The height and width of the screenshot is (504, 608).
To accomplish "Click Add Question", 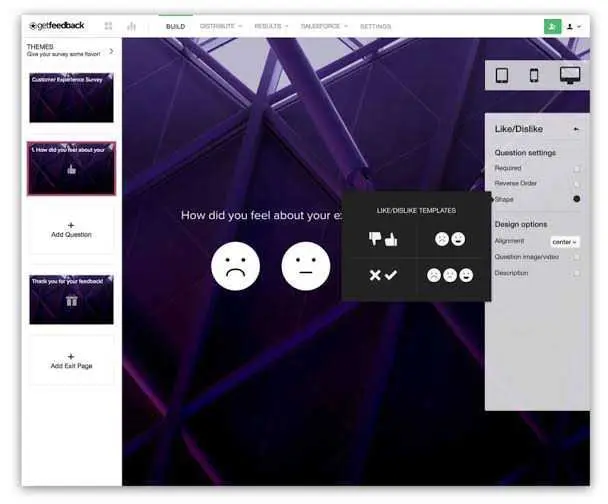I will (x=71, y=230).
